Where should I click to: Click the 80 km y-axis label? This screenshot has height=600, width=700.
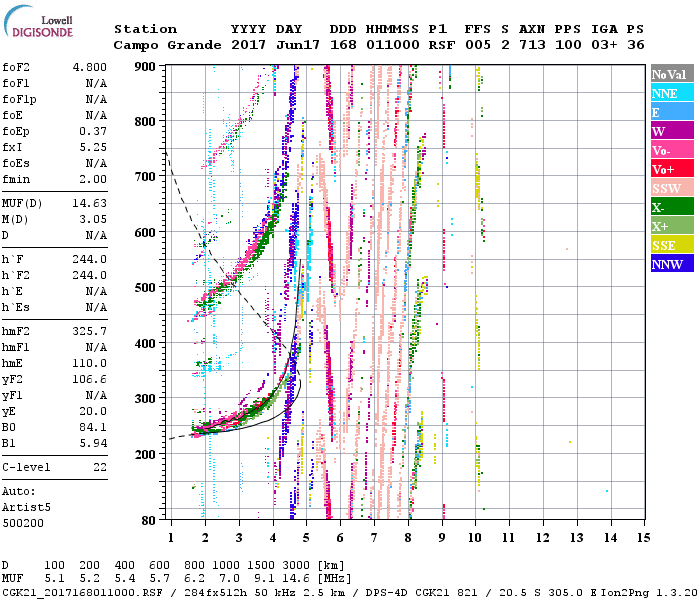pyautogui.click(x=148, y=521)
